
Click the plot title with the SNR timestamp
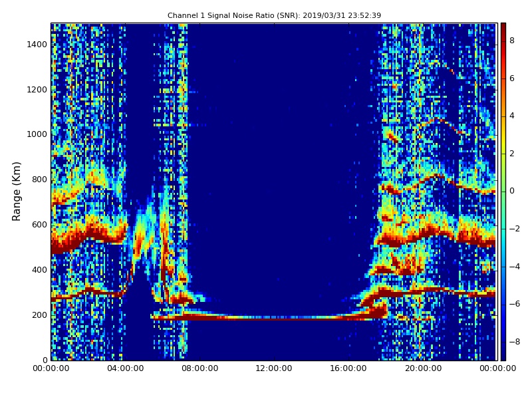[274, 15]
